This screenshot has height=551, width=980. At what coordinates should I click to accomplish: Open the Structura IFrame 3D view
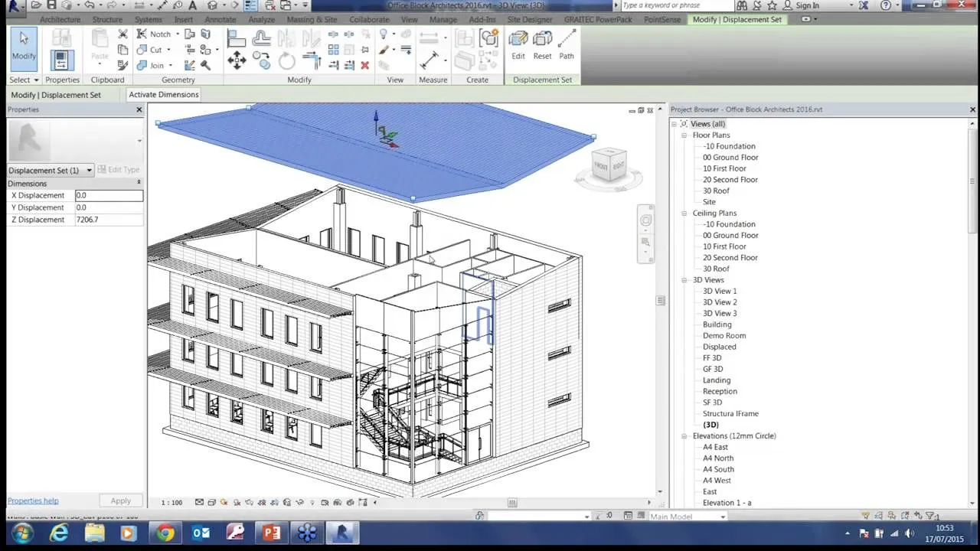point(730,414)
